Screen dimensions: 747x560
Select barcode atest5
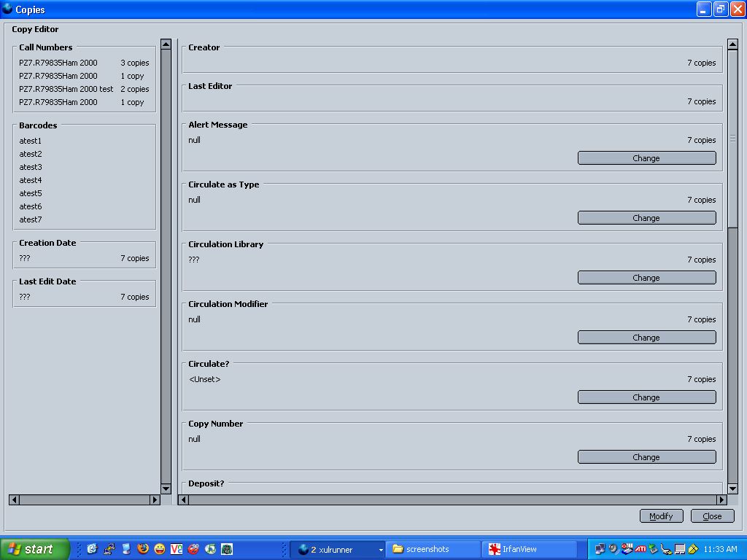31,193
